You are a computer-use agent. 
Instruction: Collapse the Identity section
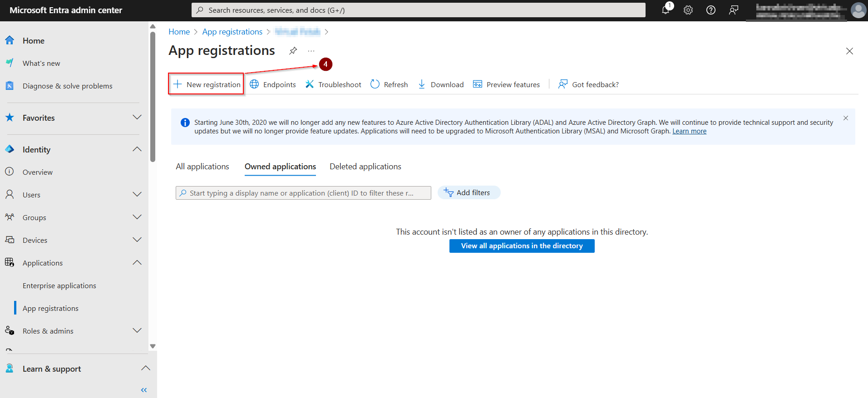(137, 149)
